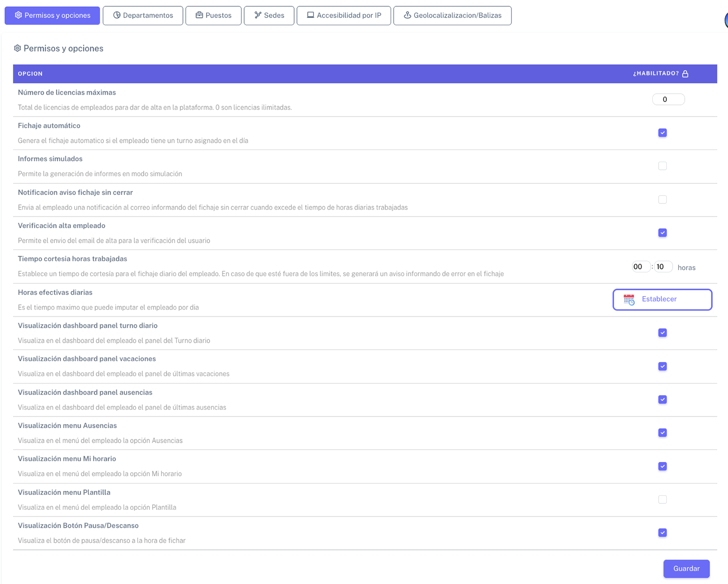This screenshot has height=584, width=728.
Task: Enable the Informes simulados checkbox
Action: (x=662, y=166)
